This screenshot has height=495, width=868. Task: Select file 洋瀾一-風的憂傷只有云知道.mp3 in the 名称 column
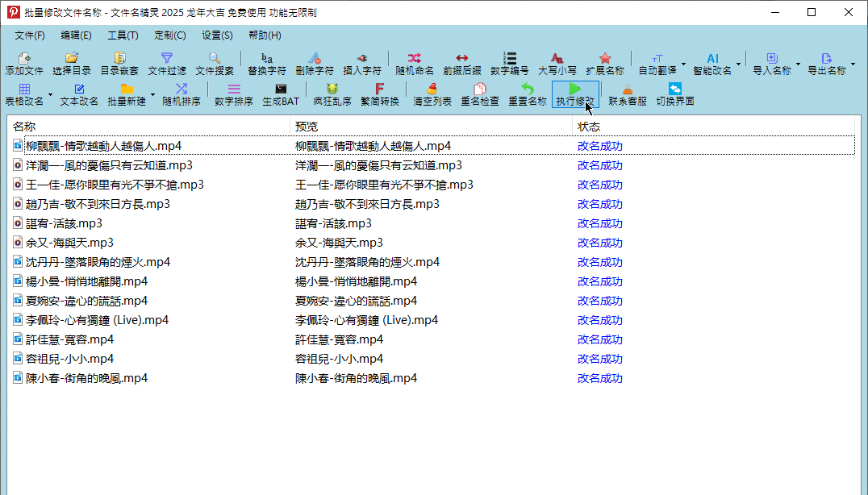pyautogui.click(x=109, y=165)
